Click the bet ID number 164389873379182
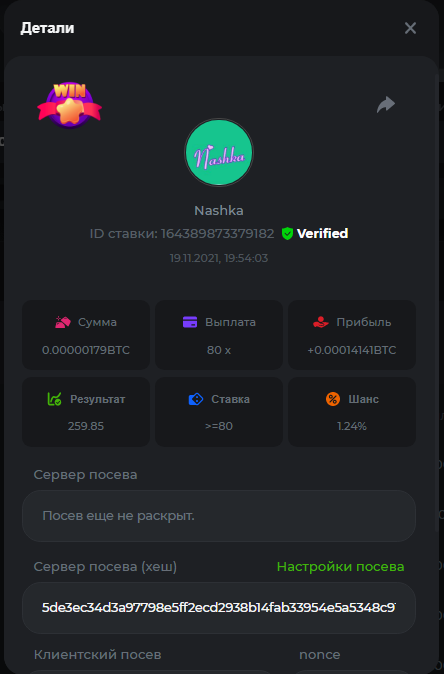 coord(217,233)
